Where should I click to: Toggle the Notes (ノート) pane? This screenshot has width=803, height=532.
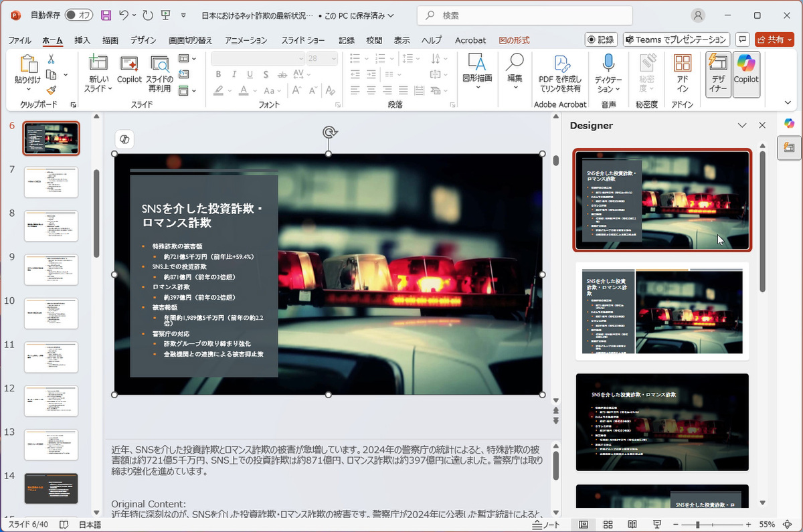pyautogui.click(x=545, y=525)
